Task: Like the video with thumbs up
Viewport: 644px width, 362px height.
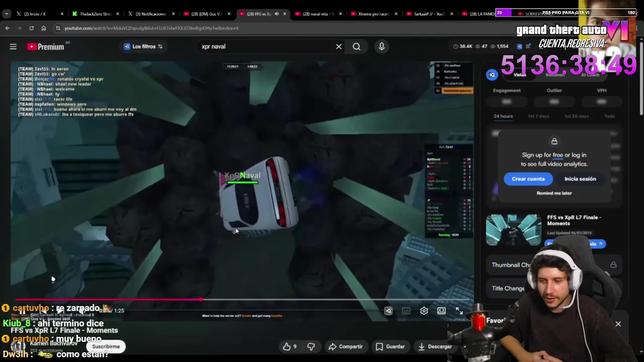Action: (x=289, y=346)
